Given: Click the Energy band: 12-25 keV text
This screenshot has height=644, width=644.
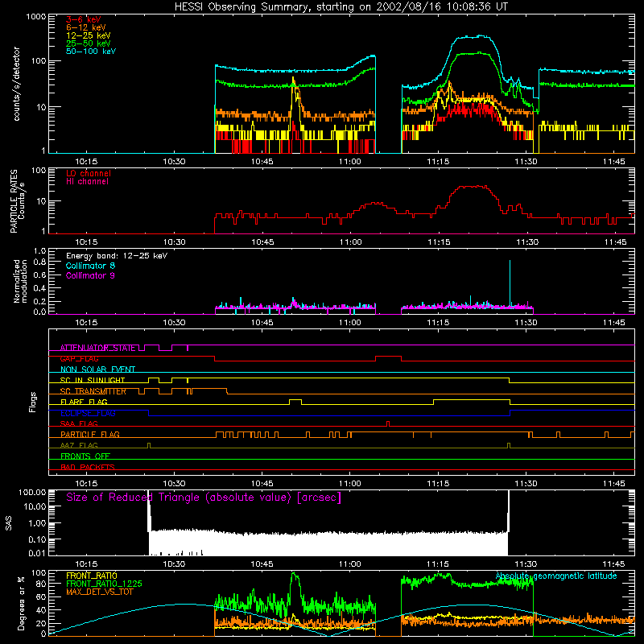Looking at the screenshot, I should pyautogui.click(x=117, y=256).
